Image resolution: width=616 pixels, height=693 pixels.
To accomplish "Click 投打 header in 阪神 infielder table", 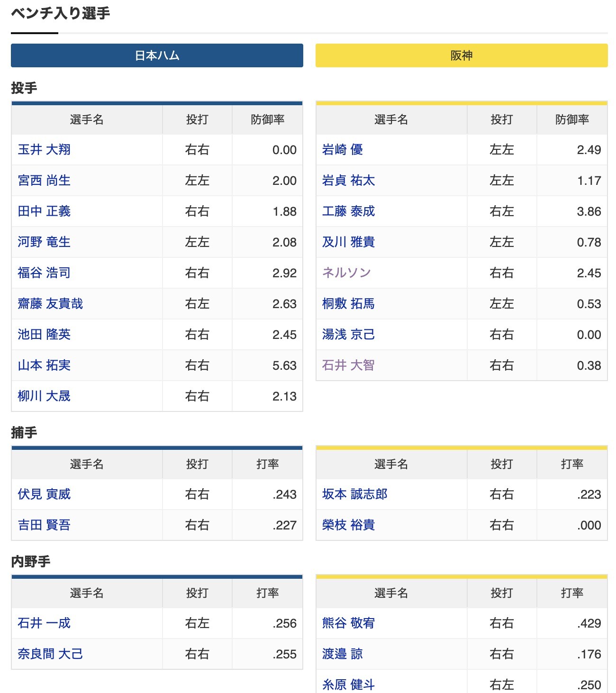I will tap(502, 593).
